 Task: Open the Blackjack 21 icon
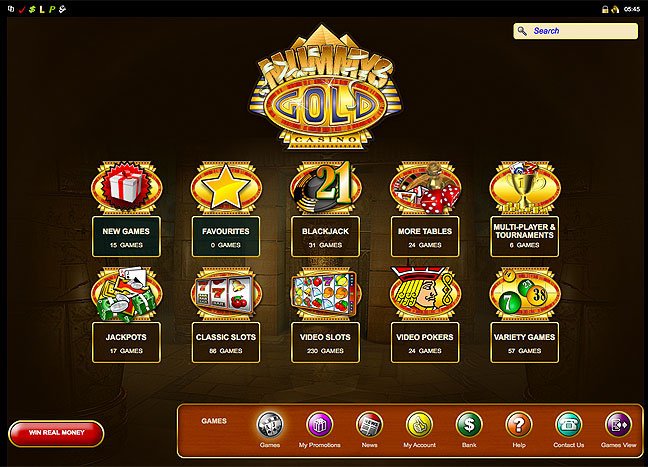[x=326, y=188]
